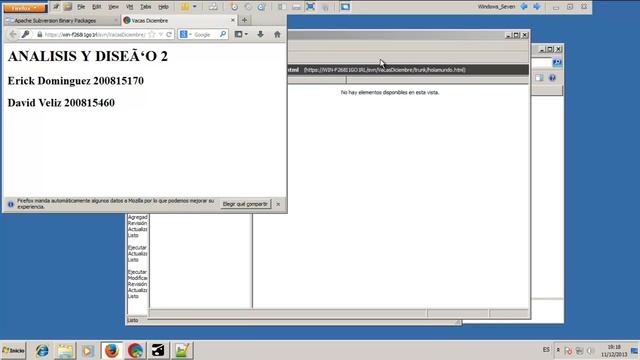640x360 pixels.
Task: Click the dark holamundo.html URL header bar
Action: coord(408,70)
